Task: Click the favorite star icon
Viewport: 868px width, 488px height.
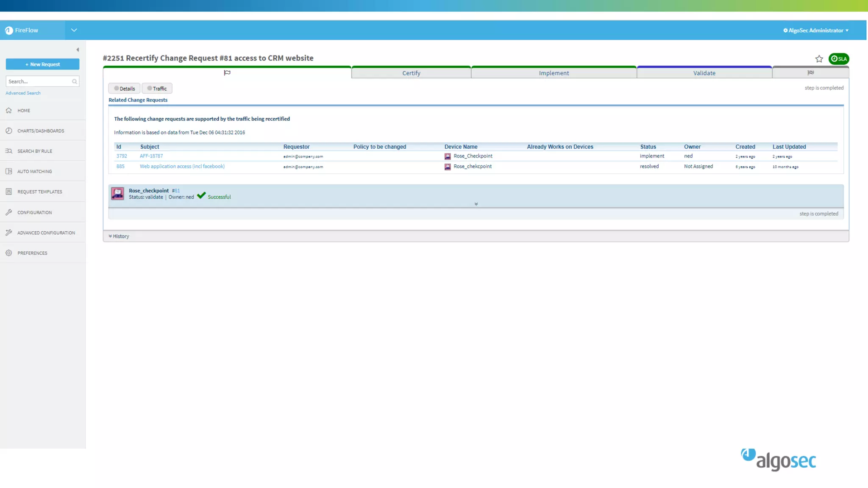Action: pyautogui.click(x=819, y=59)
